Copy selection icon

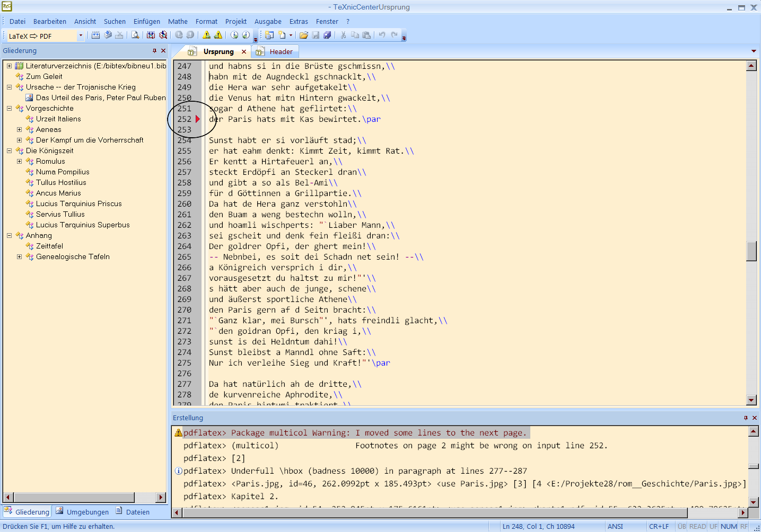click(x=355, y=35)
